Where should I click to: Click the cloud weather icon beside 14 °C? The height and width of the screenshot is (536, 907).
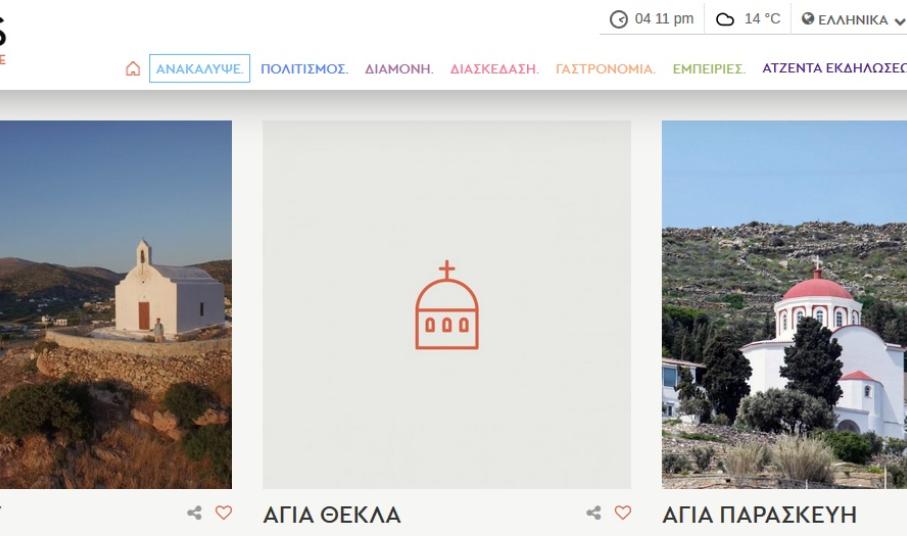point(726,20)
